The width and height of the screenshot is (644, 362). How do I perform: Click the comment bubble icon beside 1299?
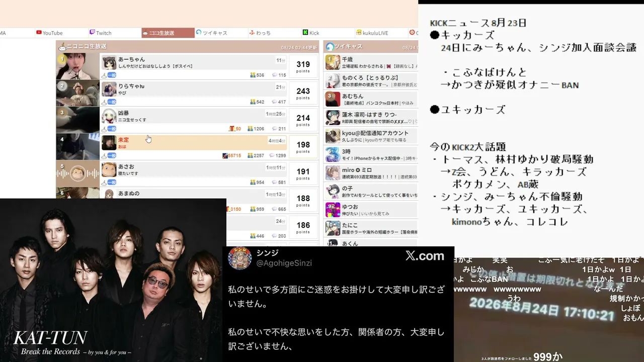coord(272,156)
